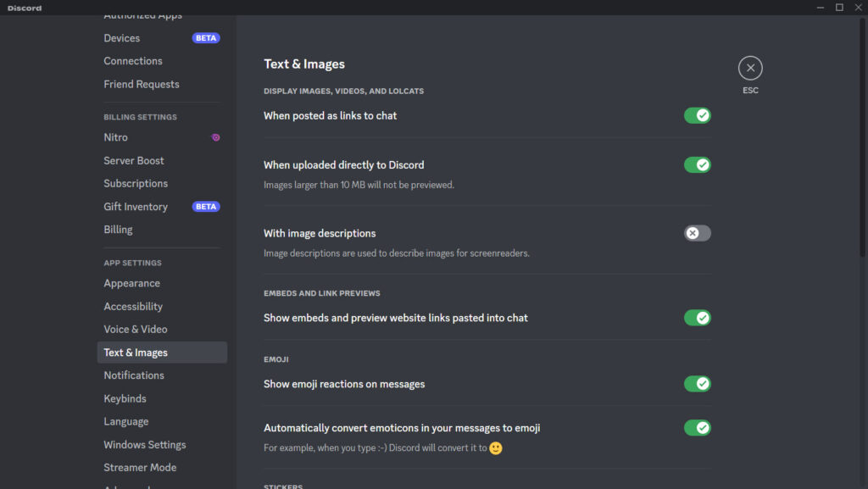
Task: Open Server Boost billing page
Action: [x=134, y=160]
